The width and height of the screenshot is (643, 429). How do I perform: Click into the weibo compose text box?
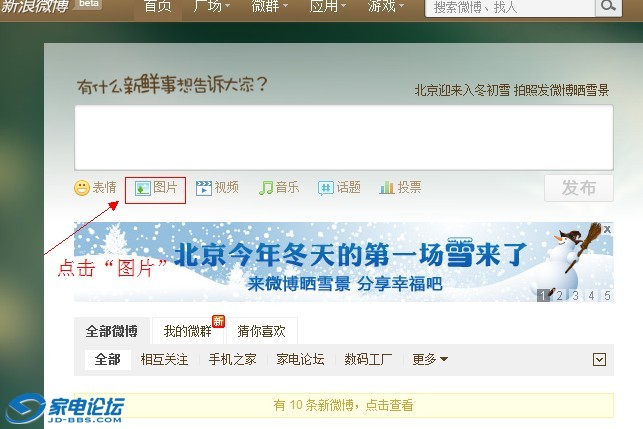[344, 137]
